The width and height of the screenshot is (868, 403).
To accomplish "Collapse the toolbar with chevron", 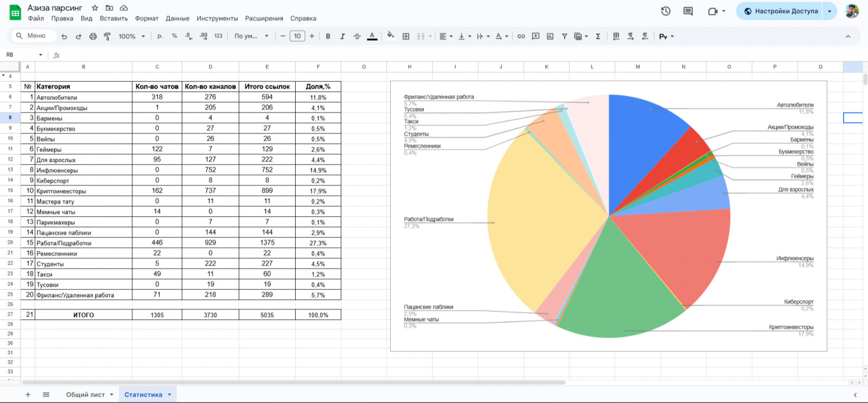I will tap(848, 36).
